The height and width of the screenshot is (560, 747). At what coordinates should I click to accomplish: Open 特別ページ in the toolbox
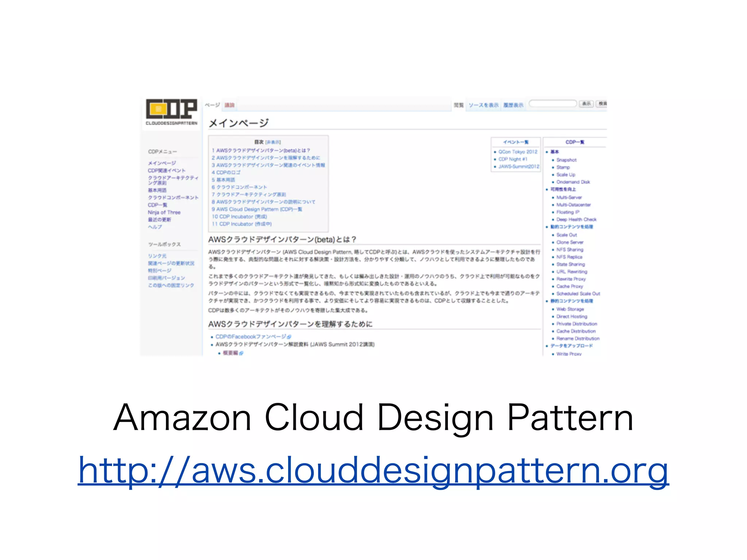click(159, 271)
